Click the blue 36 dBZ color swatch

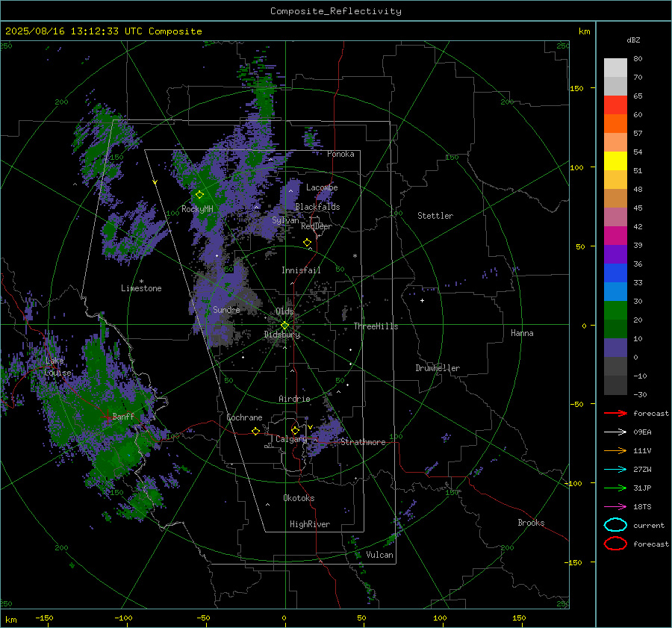click(615, 273)
